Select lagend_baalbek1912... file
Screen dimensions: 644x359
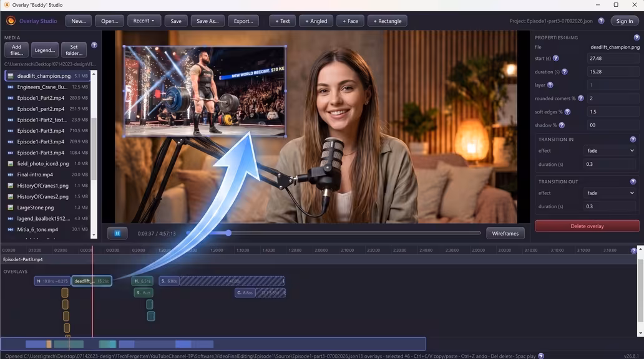[x=48, y=219]
